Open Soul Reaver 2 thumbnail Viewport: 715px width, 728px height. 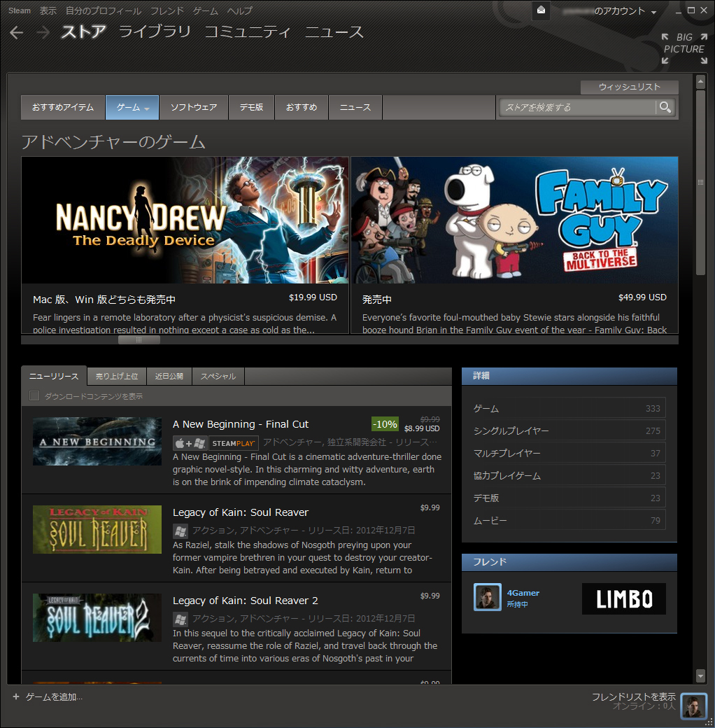[97, 617]
